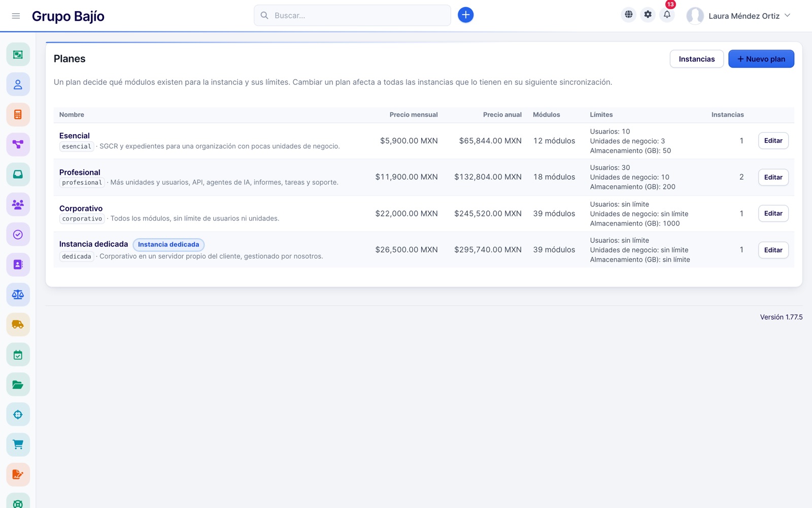
Task: Click the Versión 1.77.5 footer text
Action: (x=781, y=317)
